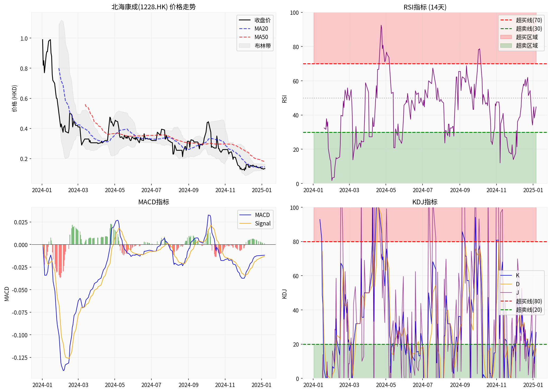Select the J purple line sample in KDJ legend

[x=506, y=292]
